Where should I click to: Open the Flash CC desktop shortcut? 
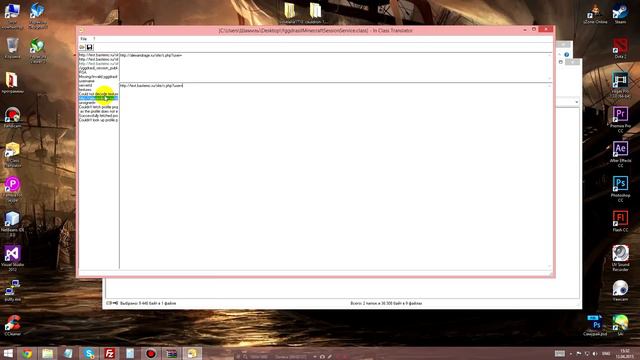620,221
